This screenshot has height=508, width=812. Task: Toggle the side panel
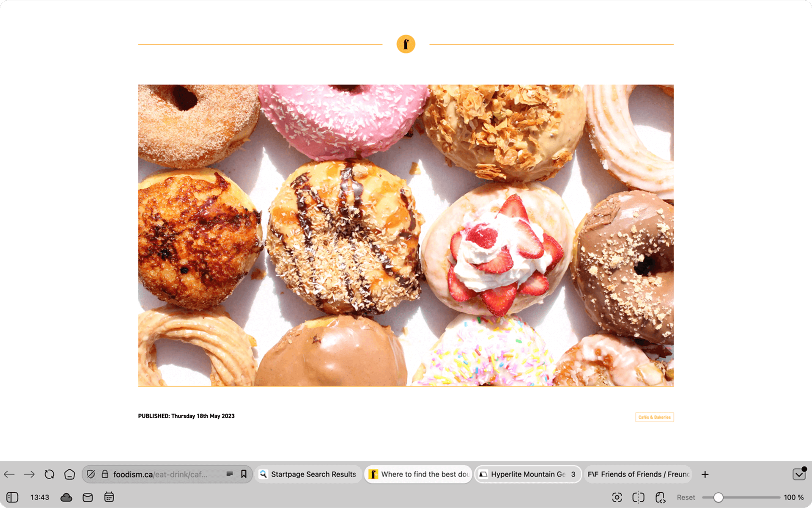(x=12, y=497)
